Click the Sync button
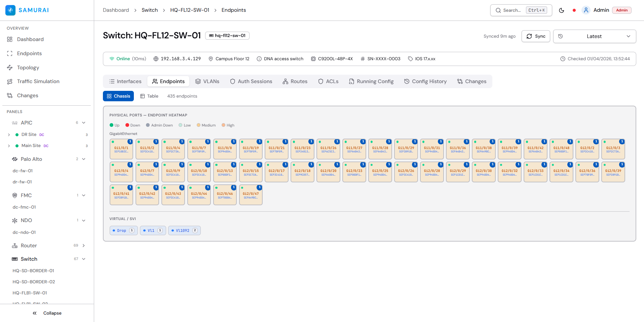 (x=536, y=36)
